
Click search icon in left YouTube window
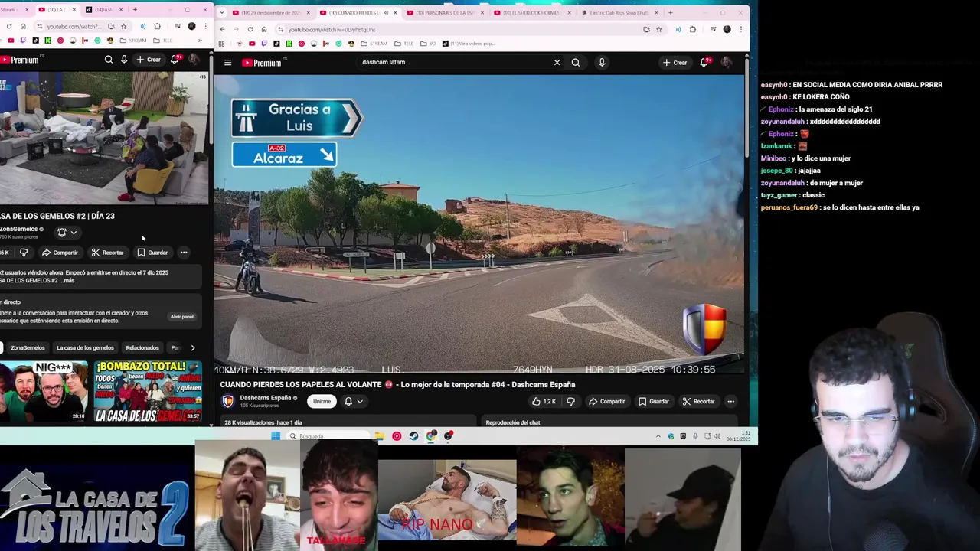click(x=109, y=60)
